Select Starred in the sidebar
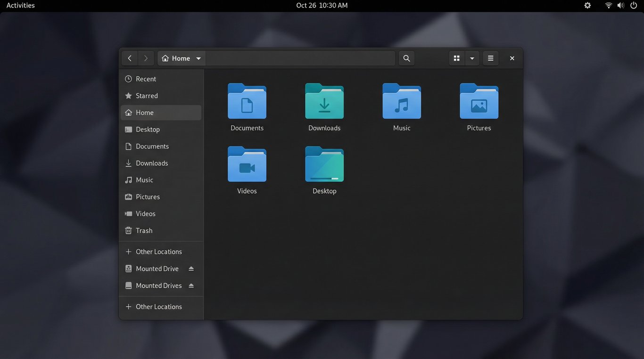This screenshot has width=644, height=359. (x=147, y=96)
